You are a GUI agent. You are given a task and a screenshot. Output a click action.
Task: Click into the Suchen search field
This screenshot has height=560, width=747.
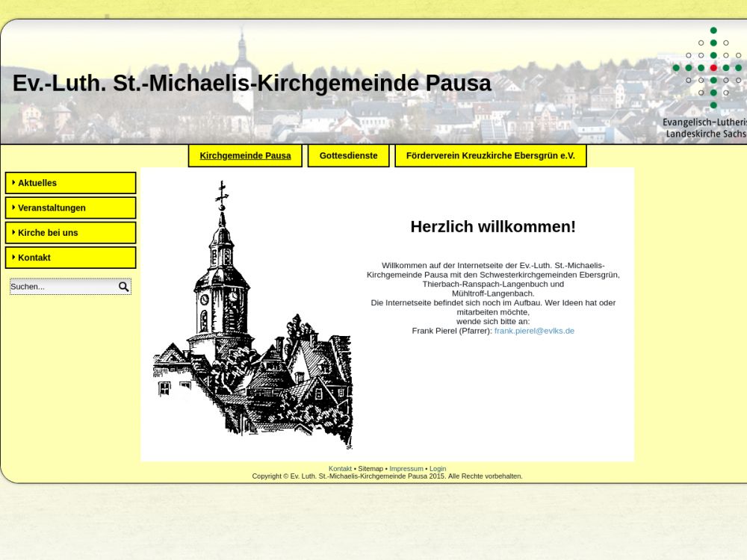(63, 287)
